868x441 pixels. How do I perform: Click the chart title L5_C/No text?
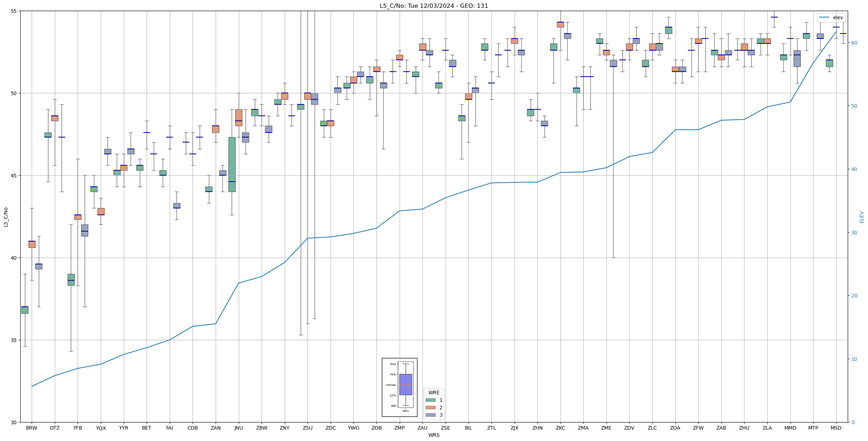pos(433,6)
